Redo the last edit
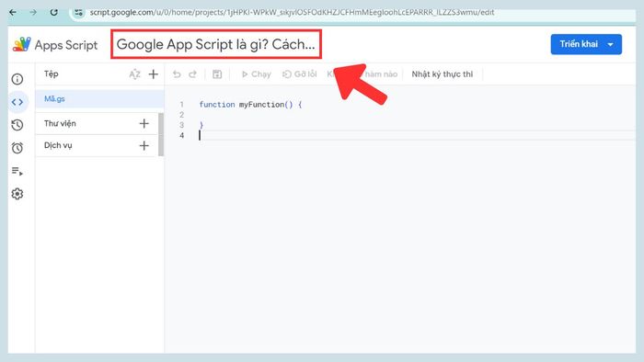Screen dimensions: 644x362 tap(192, 74)
